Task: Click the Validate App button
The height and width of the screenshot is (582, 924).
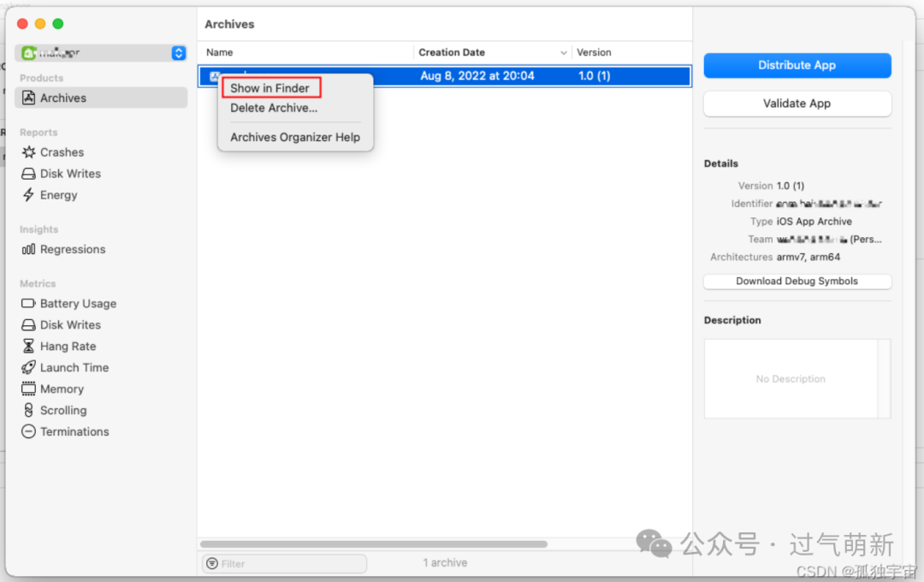Action: pos(797,104)
